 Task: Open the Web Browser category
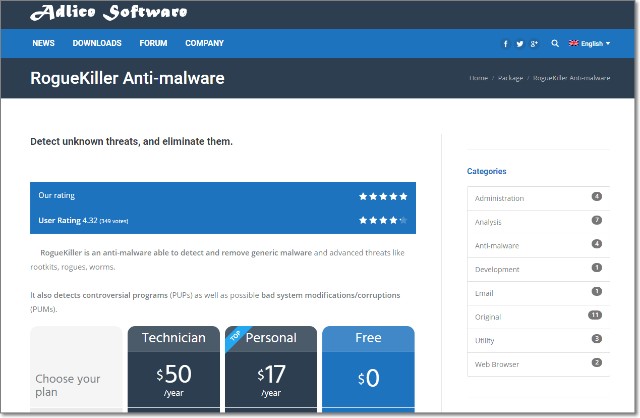click(497, 364)
